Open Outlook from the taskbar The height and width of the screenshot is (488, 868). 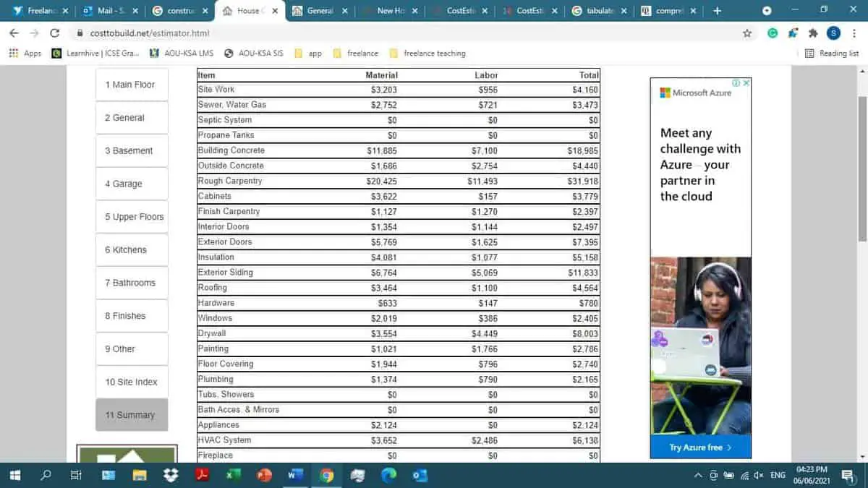tap(418, 475)
